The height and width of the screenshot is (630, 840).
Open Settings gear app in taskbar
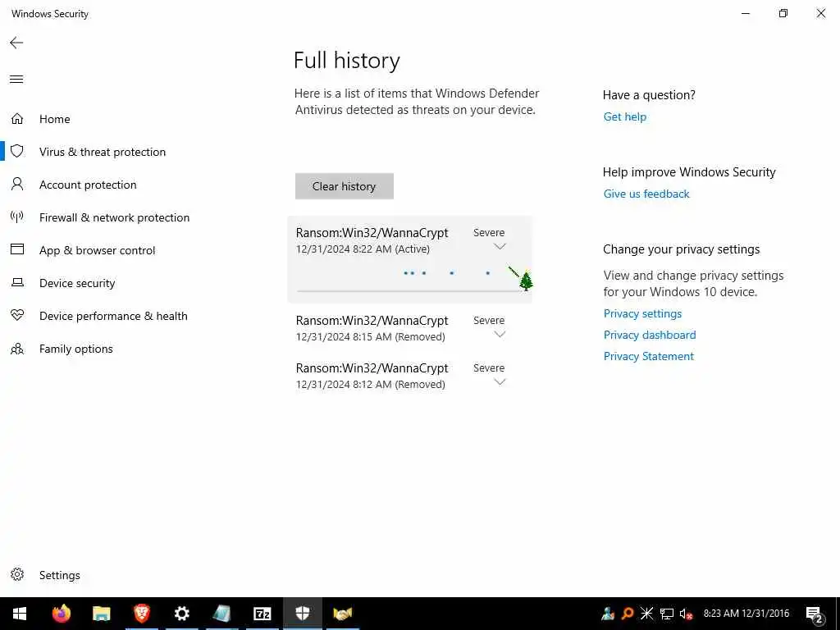coord(182,614)
